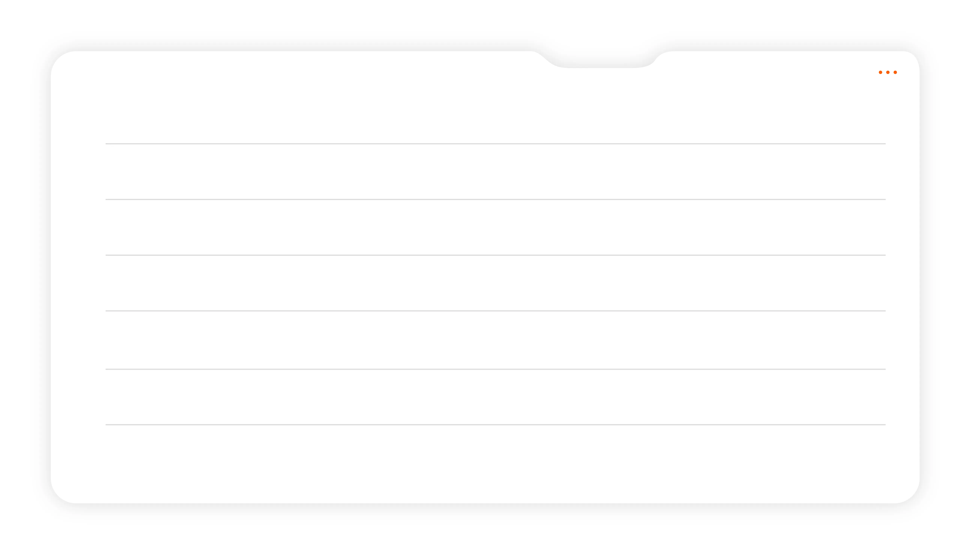The width and height of the screenshot is (980, 547).
Task: Click the leftmost orange dot
Action: tap(880, 72)
